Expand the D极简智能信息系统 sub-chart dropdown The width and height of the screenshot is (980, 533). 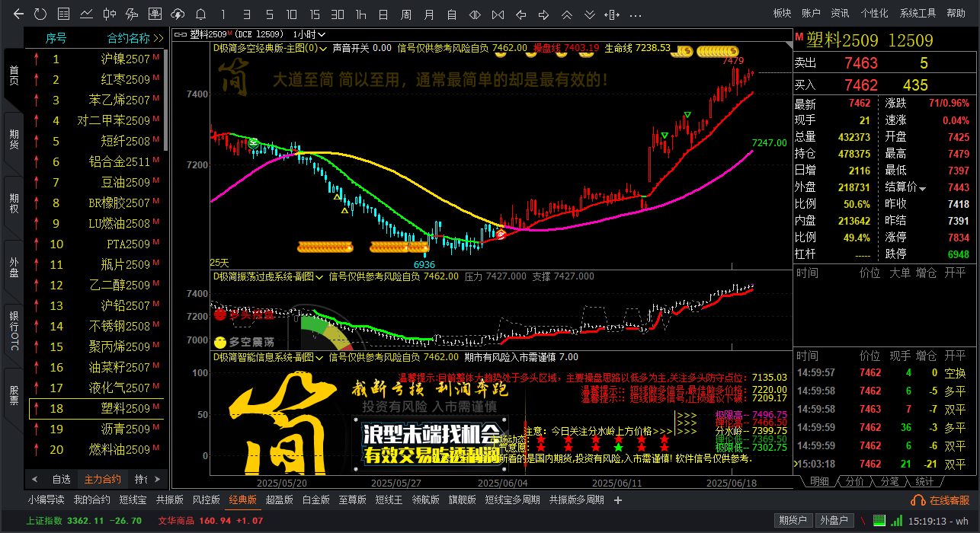(x=321, y=356)
